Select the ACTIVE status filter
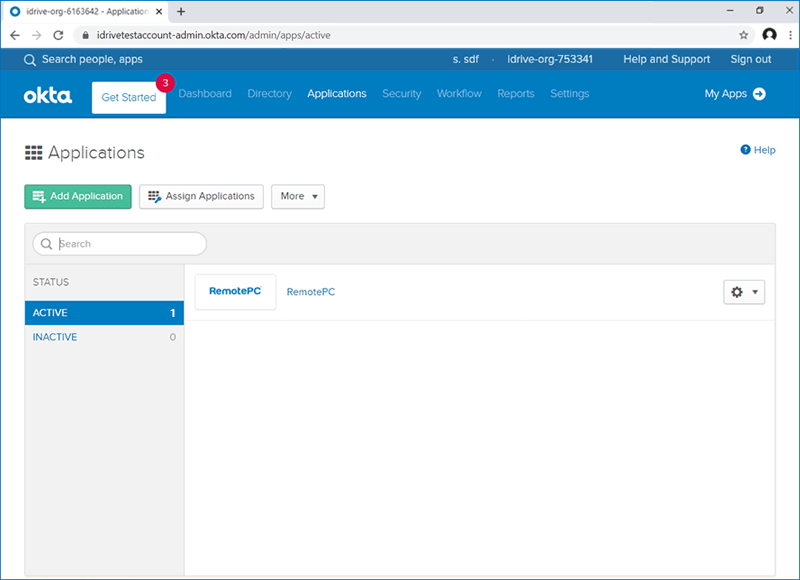The image size is (800, 580). (x=104, y=313)
